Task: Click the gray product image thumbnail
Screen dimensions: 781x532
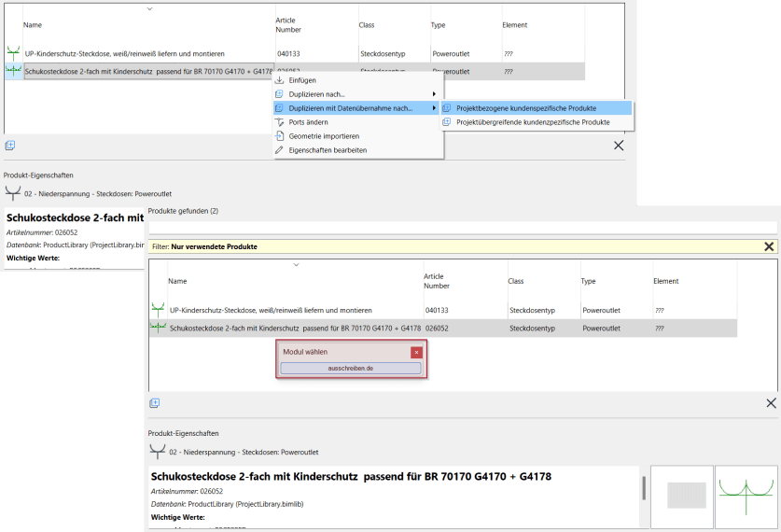Action: click(x=686, y=495)
